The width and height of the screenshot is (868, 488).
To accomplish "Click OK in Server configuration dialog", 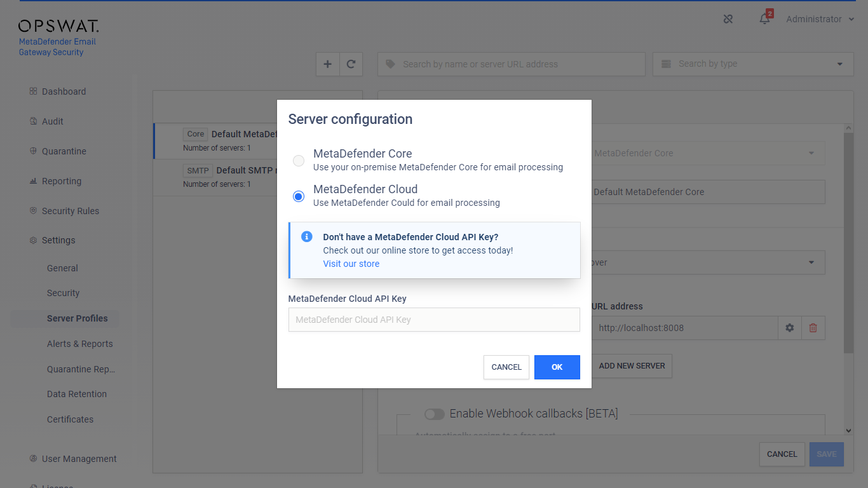I will 557,367.
